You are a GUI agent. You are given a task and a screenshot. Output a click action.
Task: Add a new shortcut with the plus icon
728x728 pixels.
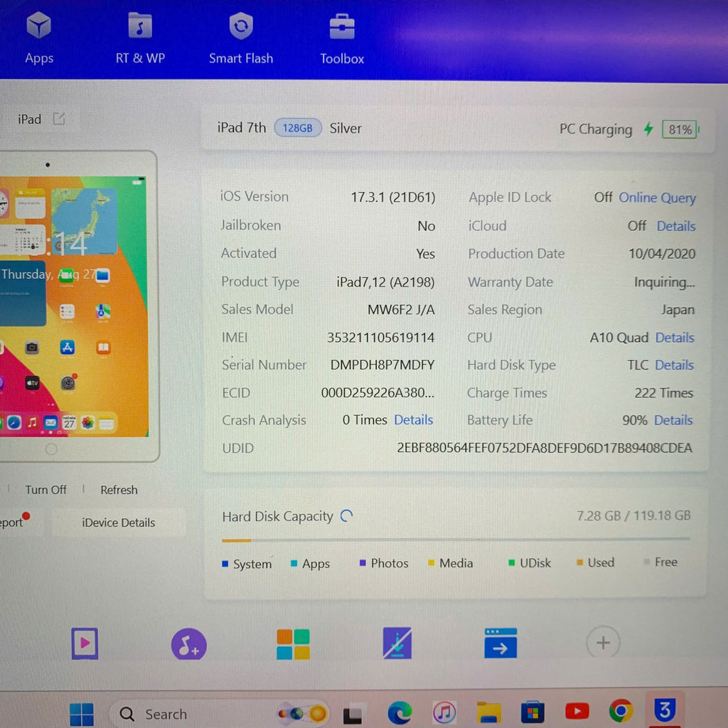(603, 643)
